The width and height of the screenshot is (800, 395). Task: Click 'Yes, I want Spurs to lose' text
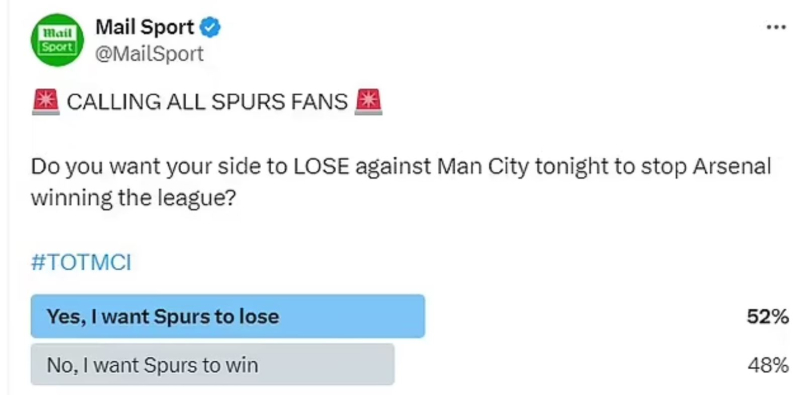click(163, 317)
